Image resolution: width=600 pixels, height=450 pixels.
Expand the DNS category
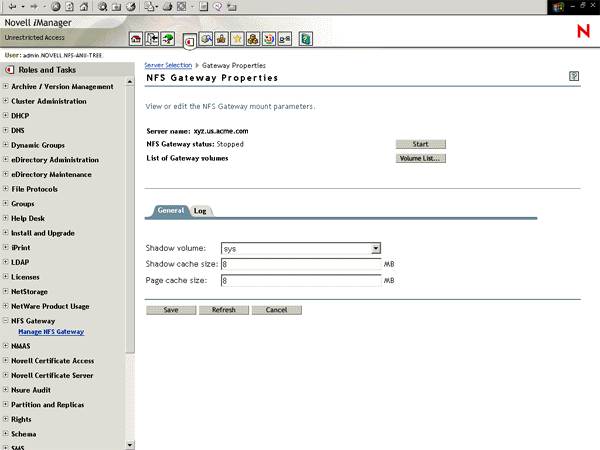click(5, 130)
